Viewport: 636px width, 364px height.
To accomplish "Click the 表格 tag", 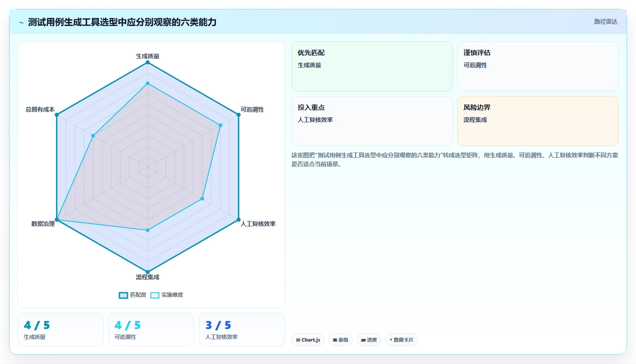I will click(341, 340).
